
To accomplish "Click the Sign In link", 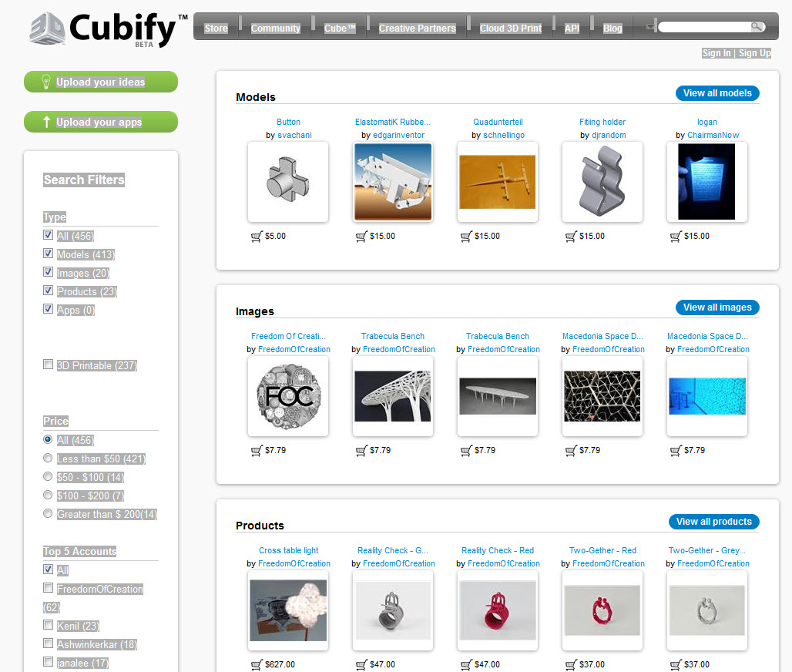I will (716, 52).
